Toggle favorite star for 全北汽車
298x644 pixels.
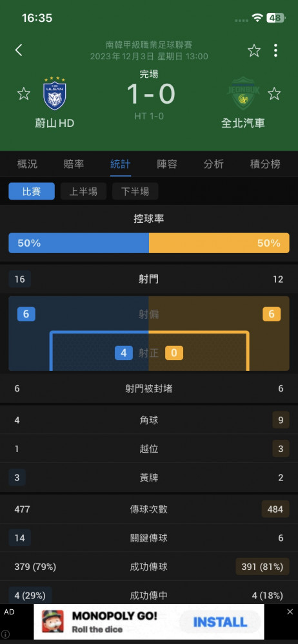coord(274,93)
